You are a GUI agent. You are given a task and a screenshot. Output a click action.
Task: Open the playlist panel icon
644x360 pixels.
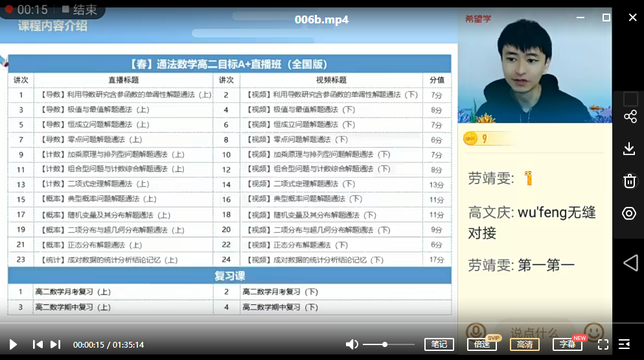coord(625,344)
